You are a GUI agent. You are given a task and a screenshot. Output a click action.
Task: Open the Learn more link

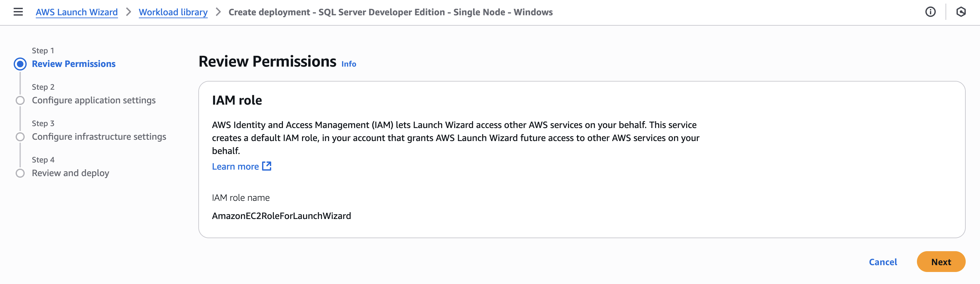coord(235,166)
